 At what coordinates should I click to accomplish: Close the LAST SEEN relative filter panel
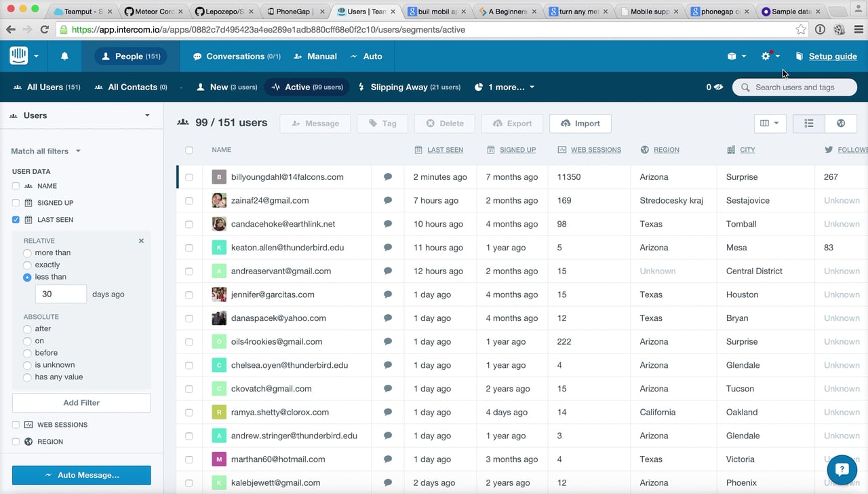click(x=141, y=241)
